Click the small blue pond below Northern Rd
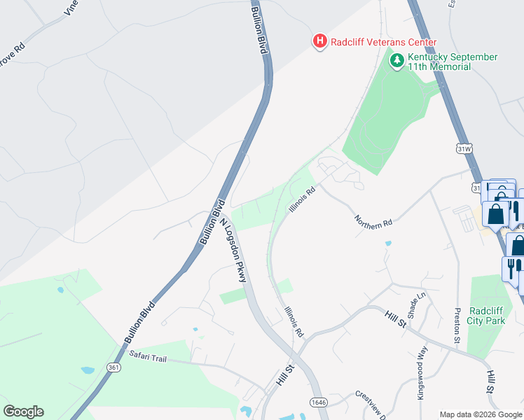 tap(388, 244)
